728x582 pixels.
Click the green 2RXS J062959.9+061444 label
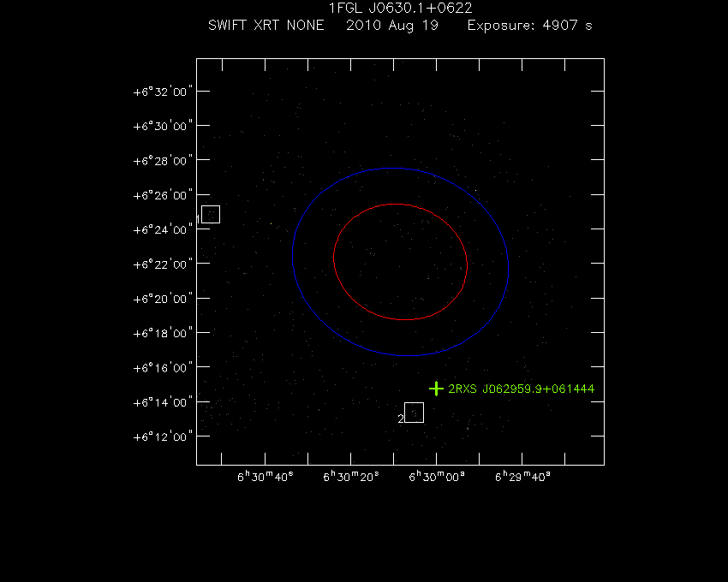[x=521, y=389]
